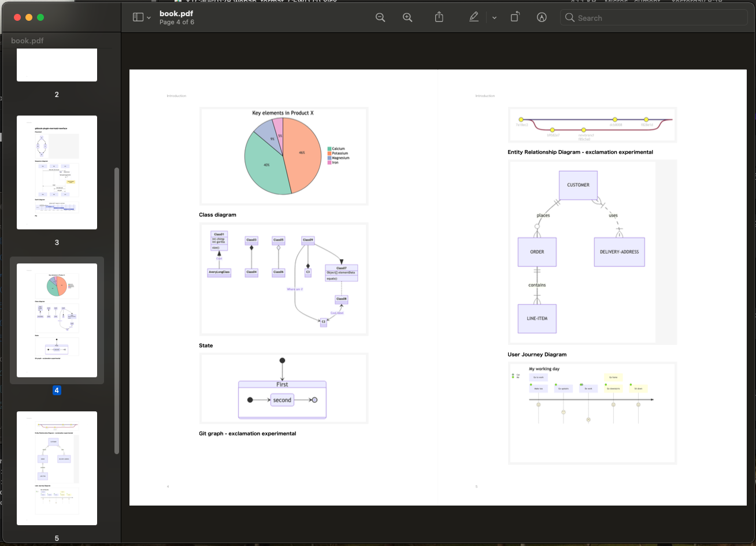Click the 'contains' relationship label
Image resolution: width=756 pixels, height=546 pixels.
coord(537,285)
